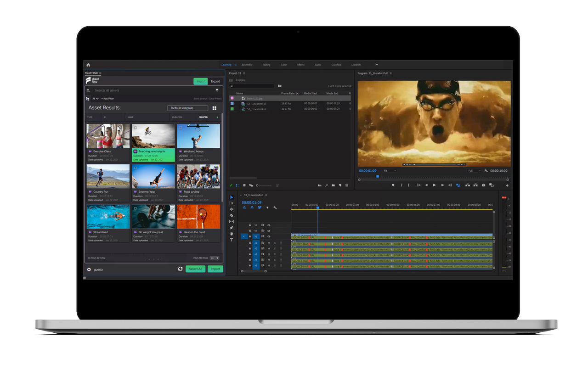Screen dimensions: 588x365
Task: Click the filter funnel icon in asset search
Action: click(217, 90)
